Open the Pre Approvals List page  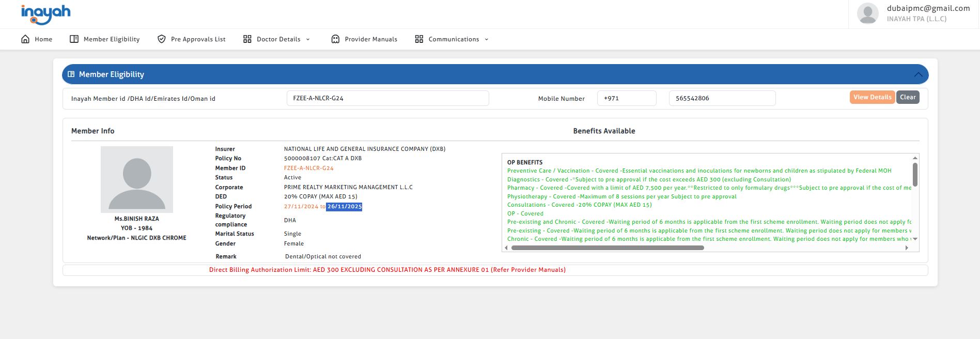198,39
